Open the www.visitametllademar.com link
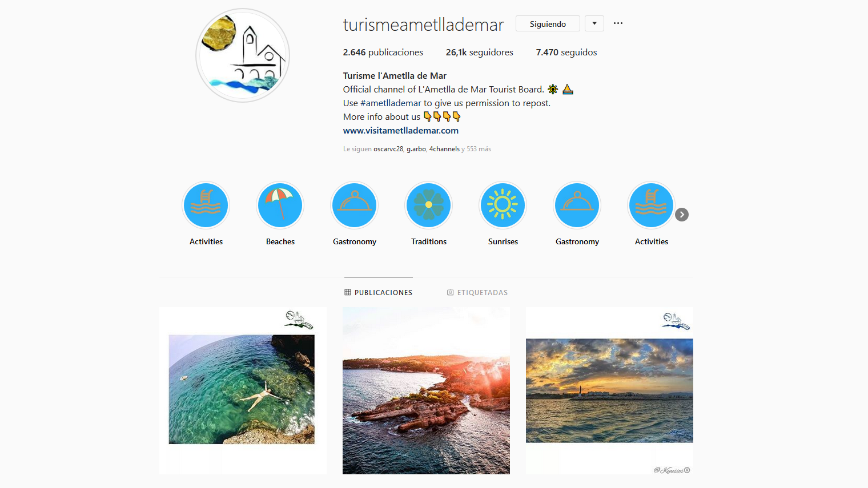868x488 pixels. tap(401, 130)
